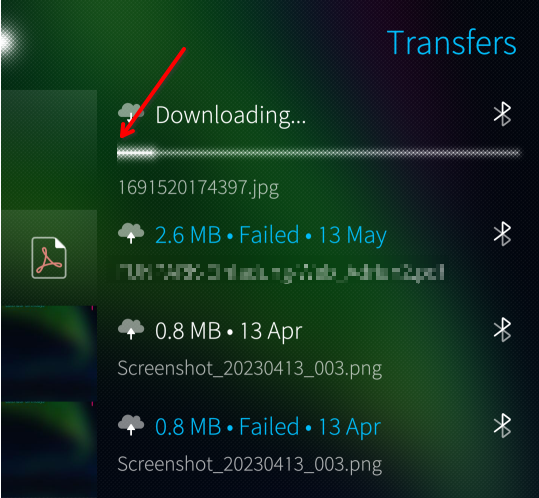This screenshot has width=539, height=498.
Task: Click the download cloud icon beside Downloading
Action: pyautogui.click(x=131, y=113)
